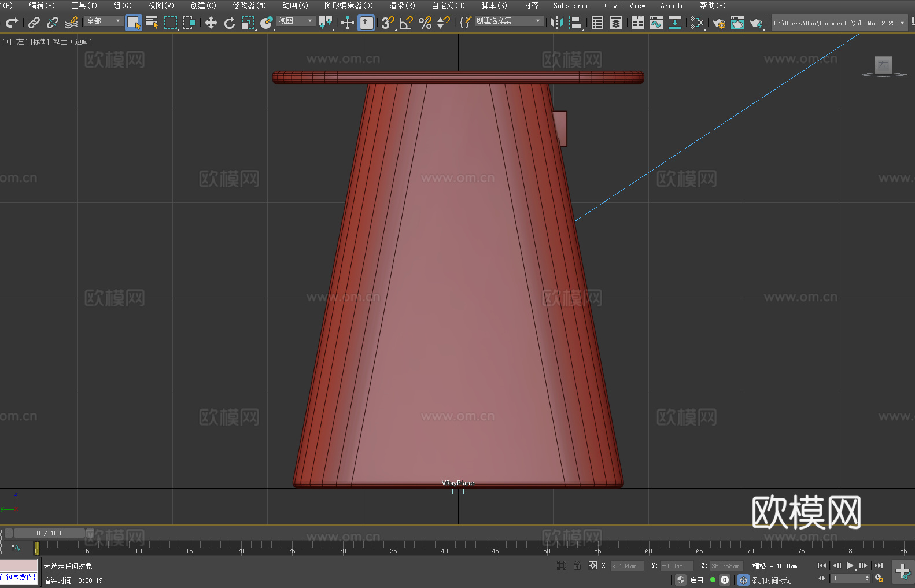Activate the Select Object tool
The width and height of the screenshot is (915, 588).
point(134,23)
